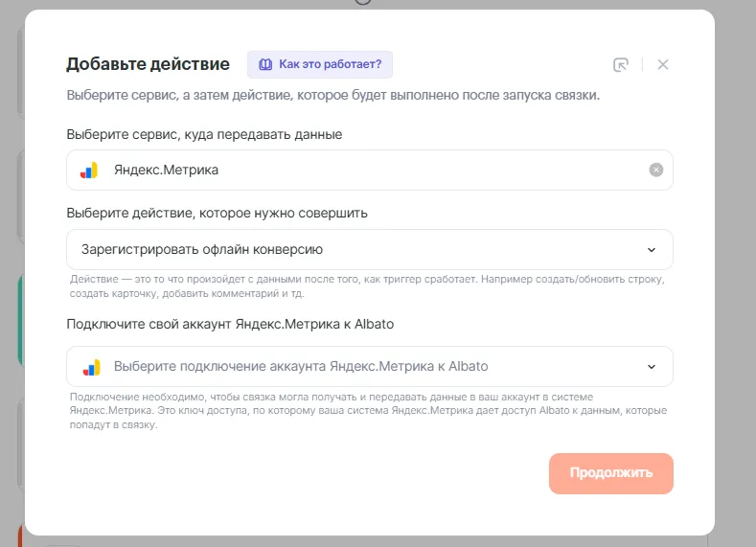
Task: Click the label "Выберите действие, которое нужно совершить"
Action: coord(217,213)
